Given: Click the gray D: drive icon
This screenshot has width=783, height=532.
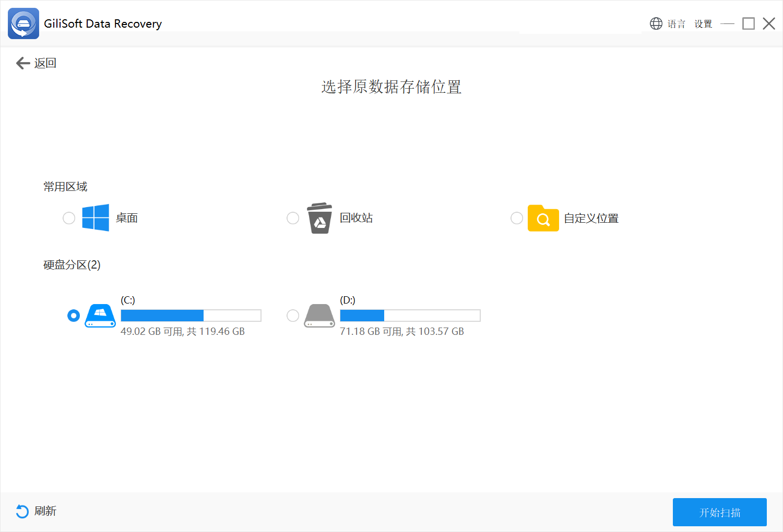Looking at the screenshot, I should [319, 316].
